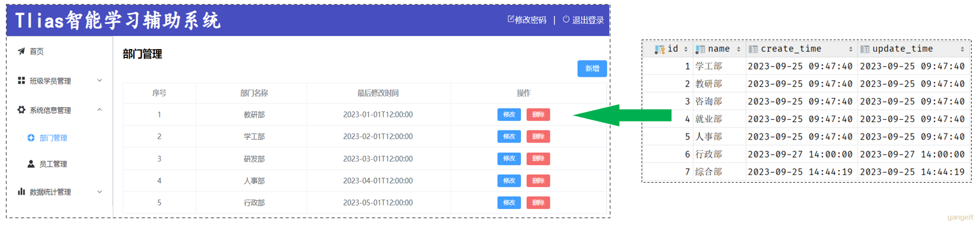This screenshot has height=227, width=980.
Task: Click the 班级学员管理 grid icon
Action: [22, 81]
